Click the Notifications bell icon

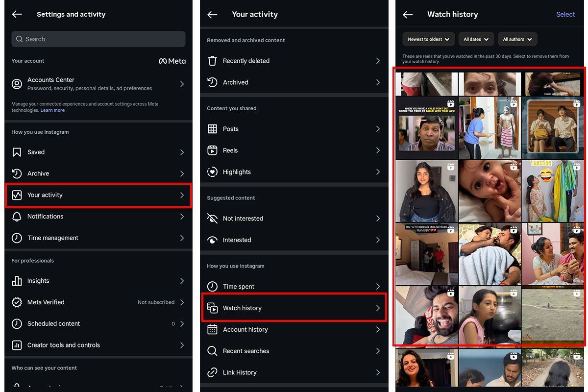click(17, 217)
